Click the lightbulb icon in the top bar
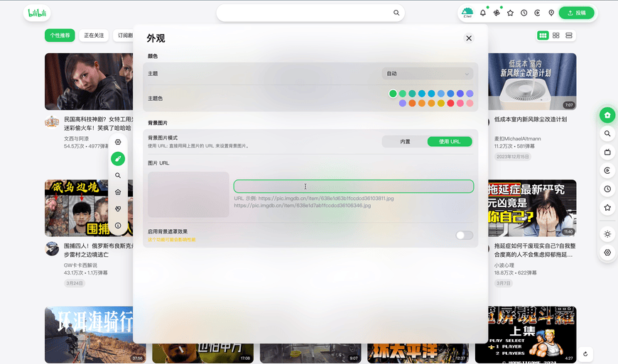Screen dimensions: 618x364 [551, 13]
